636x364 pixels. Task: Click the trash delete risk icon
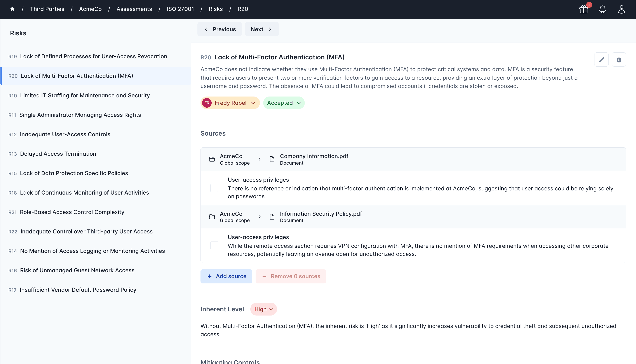619,59
